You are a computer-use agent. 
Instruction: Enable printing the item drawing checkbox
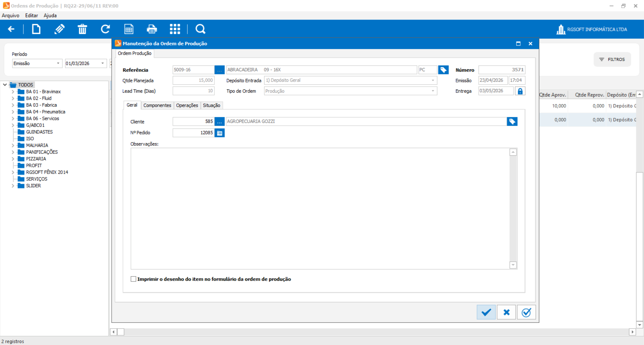click(134, 279)
